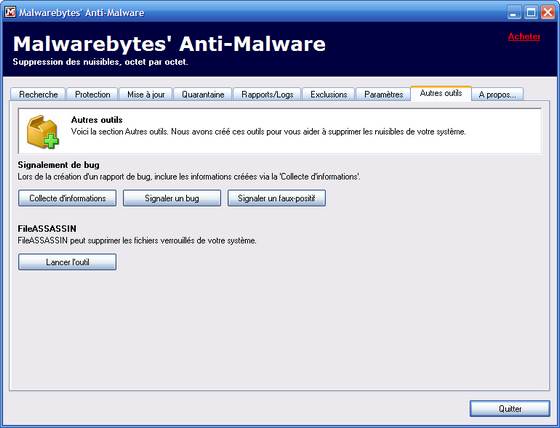This screenshot has height=428, width=560.
Task: Minimize the Malwarebytes window
Action: [x=514, y=13]
